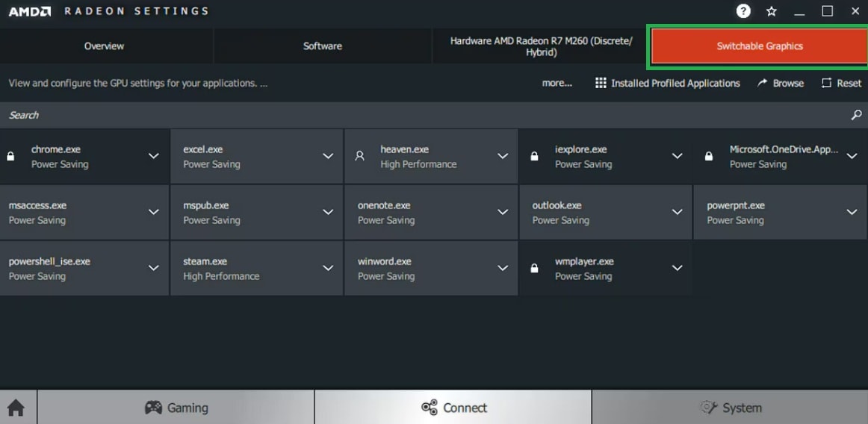Expand msaccess.exe graphics mode dropdown
Image resolution: width=868 pixels, height=424 pixels.
tap(153, 212)
